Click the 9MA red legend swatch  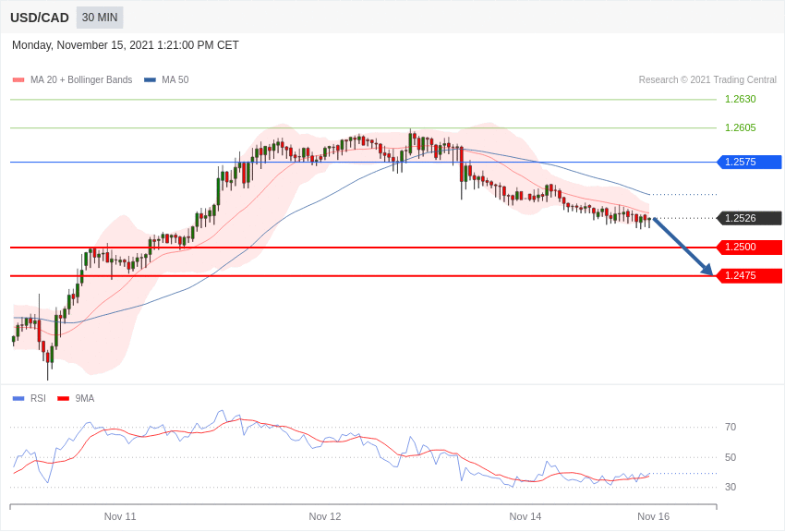pyautogui.click(x=64, y=398)
